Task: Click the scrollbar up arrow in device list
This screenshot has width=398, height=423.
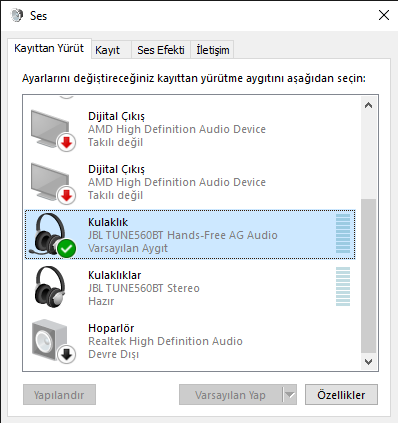Action: point(368,105)
